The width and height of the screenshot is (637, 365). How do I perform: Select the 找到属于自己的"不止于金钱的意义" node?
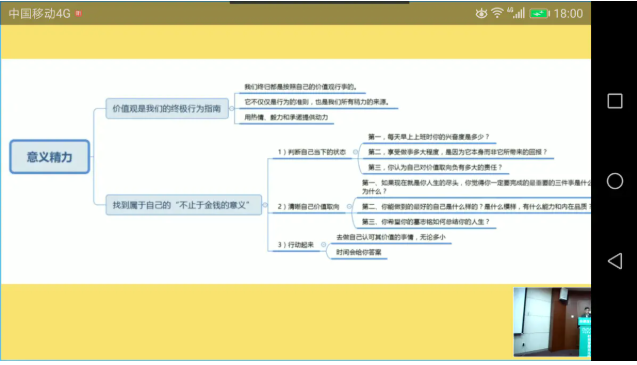(x=183, y=205)
